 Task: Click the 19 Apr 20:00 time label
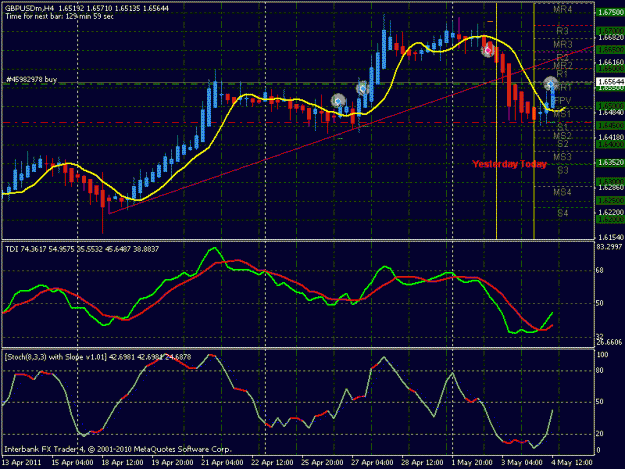pyautogui.click(x=172, y=463)
